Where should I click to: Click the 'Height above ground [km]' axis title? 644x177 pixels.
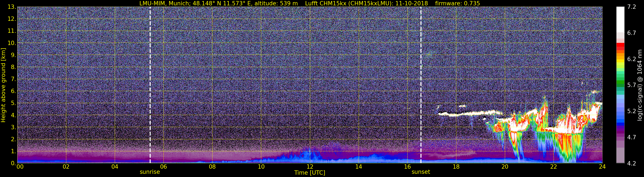pos(3,85)
